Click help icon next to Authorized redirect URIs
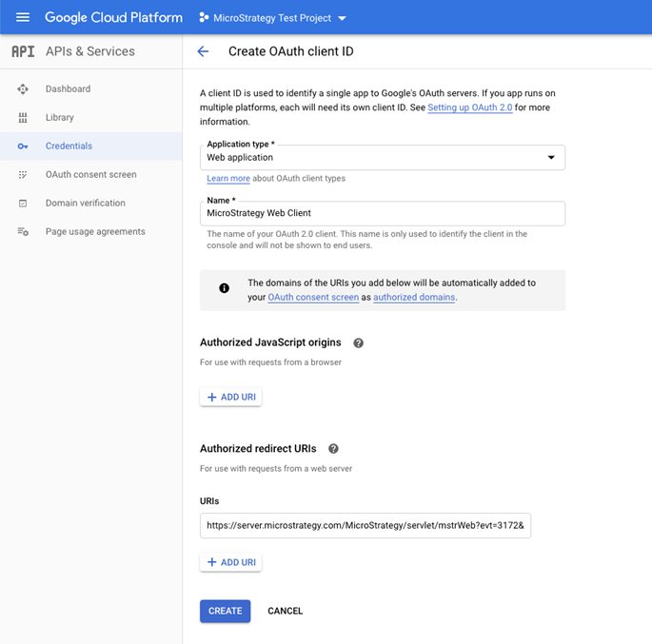This screenshot has height=644, width=652. point(333,449)
